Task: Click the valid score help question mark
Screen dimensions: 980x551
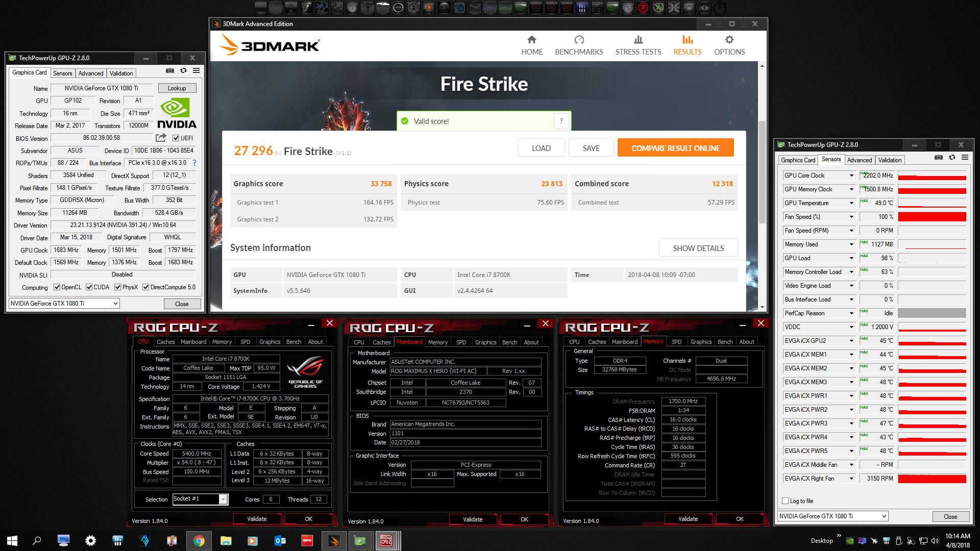Action: [561, 121]
